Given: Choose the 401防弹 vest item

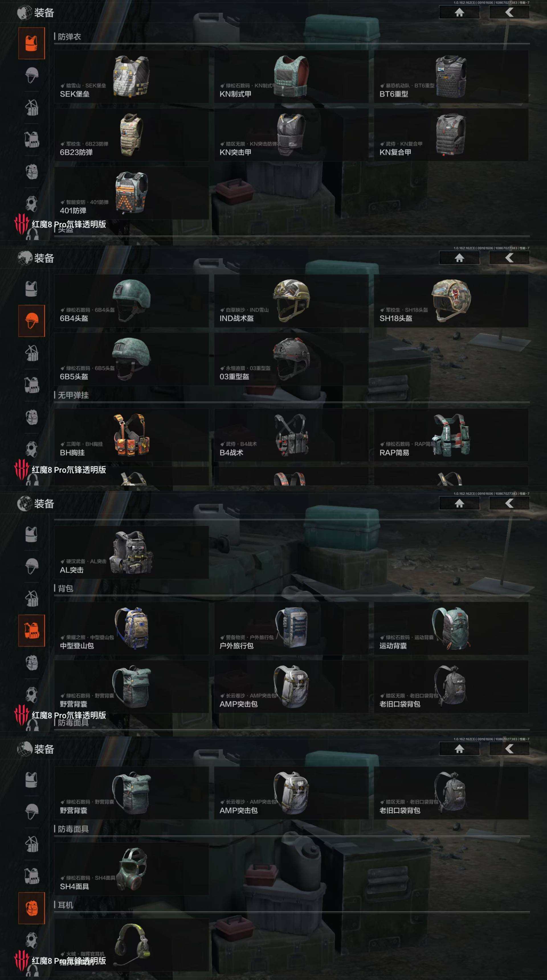Looking at the screenshot, I should point(131,193).
